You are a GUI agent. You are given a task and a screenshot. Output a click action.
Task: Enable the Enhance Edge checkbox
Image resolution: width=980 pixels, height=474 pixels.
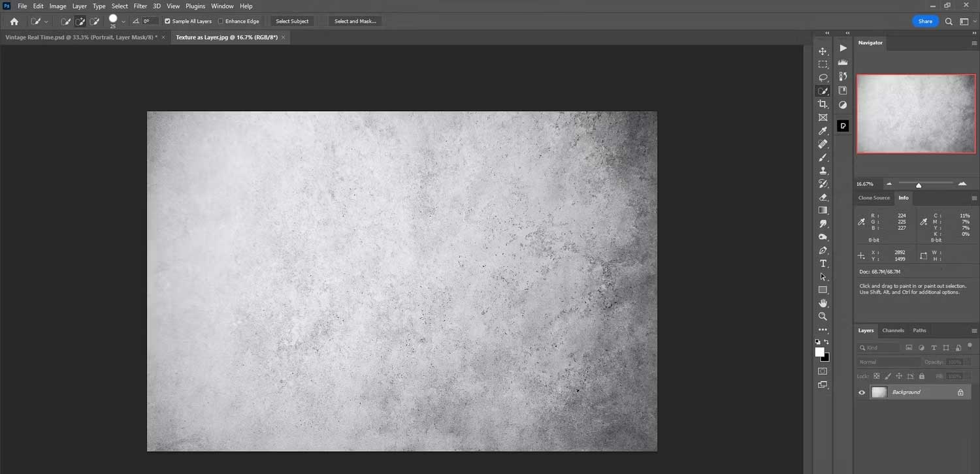click(x=220, y=21)
